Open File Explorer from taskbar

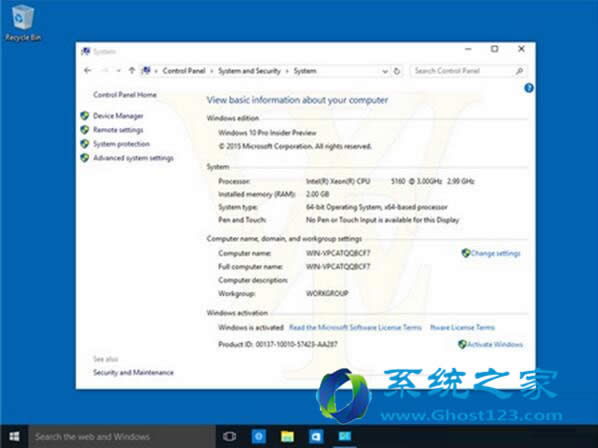(287, 437)
